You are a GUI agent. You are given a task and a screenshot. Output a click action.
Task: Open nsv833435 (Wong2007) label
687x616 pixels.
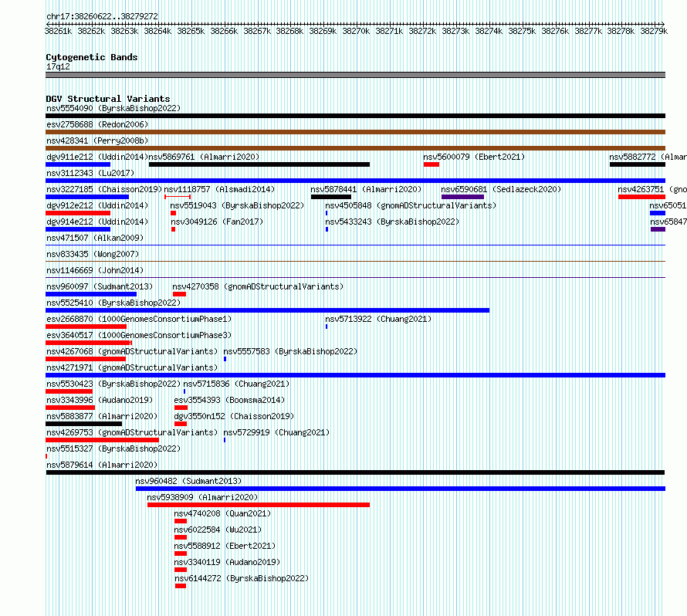(x=93, y=254)
